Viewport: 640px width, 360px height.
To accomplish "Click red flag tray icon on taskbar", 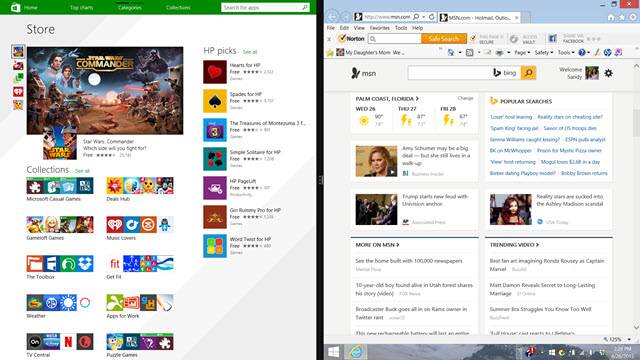I will click(x=530, y=352).
